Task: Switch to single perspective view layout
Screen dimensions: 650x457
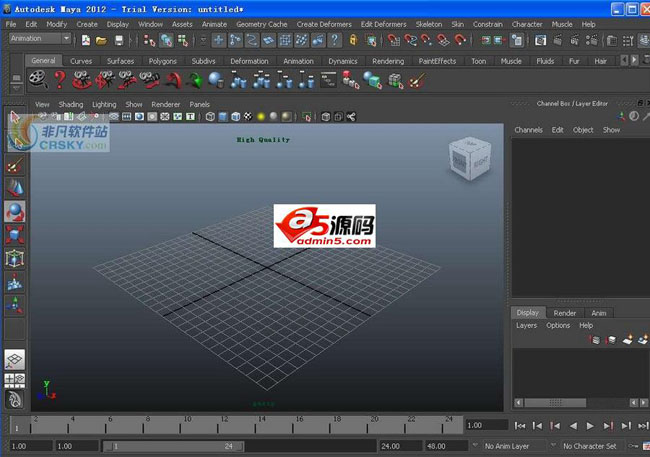Action: point(15,360)
